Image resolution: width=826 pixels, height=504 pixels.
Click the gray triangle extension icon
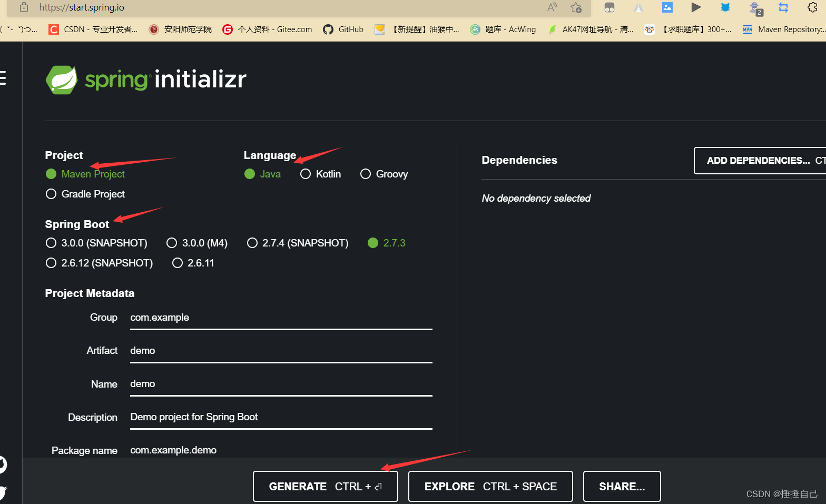(x=638, y=8)
